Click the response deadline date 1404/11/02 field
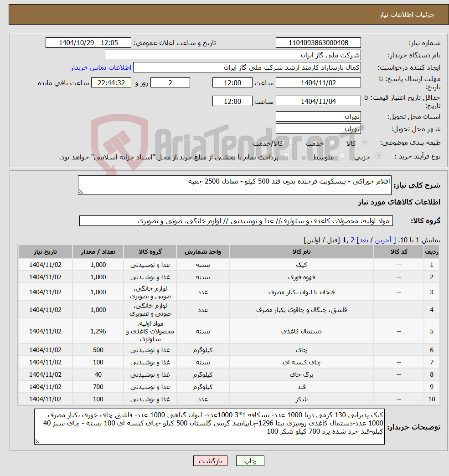The width and height of the screenshot is (449, 476). point(318,82)
